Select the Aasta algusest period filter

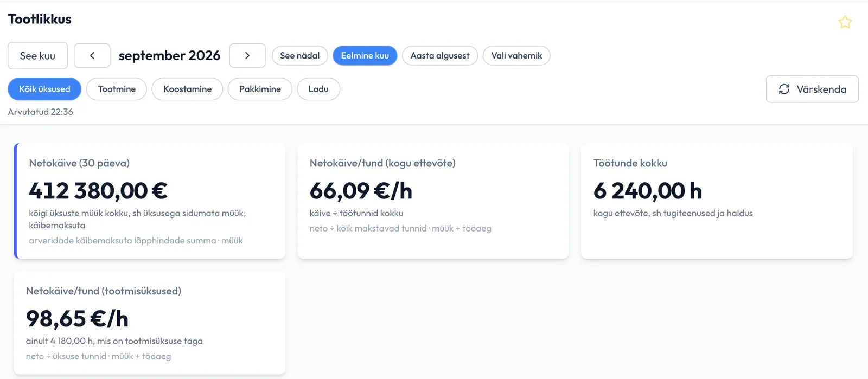440,55
